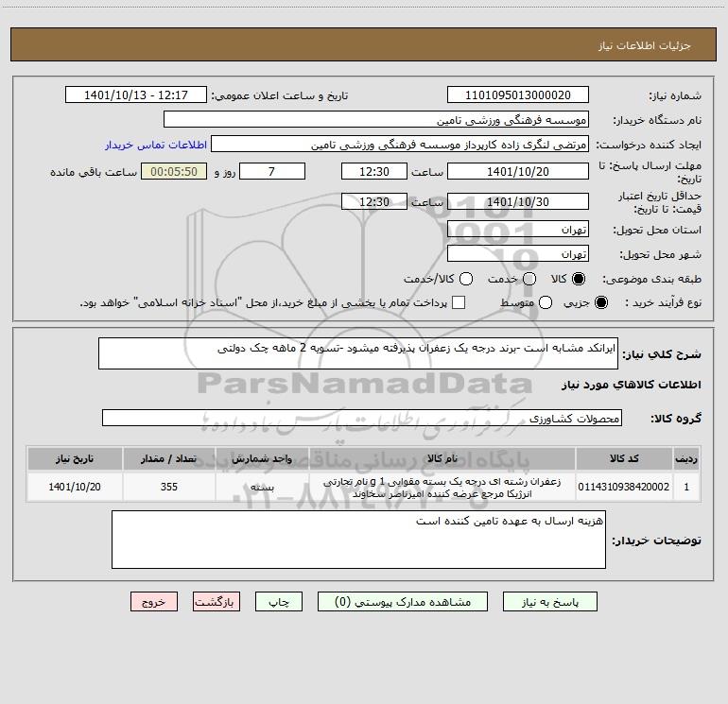Open مشاهده مدارک پیوستی (0) button
The image size is (728, 704).
pyautogui.click(x=403, y=601)
